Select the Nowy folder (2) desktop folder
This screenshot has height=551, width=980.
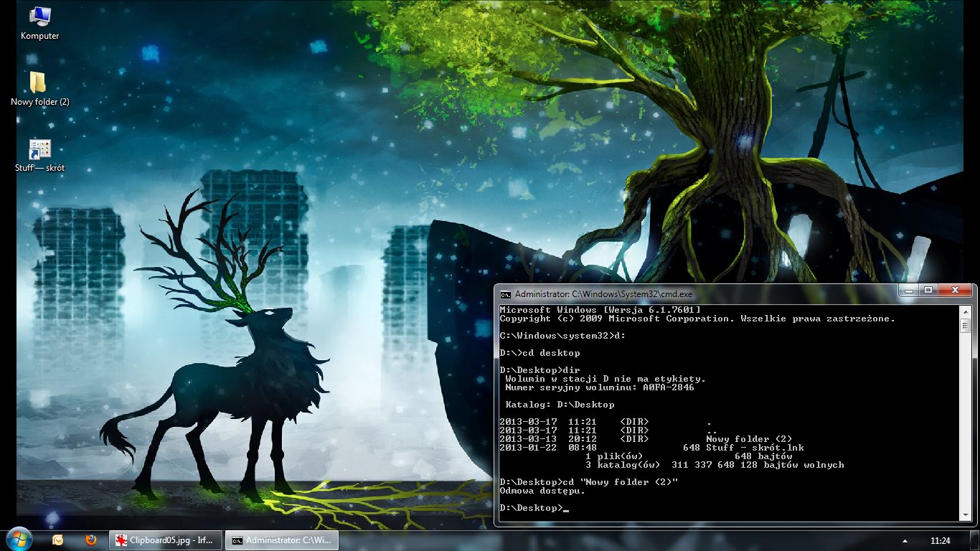click(x=39, y=89)
